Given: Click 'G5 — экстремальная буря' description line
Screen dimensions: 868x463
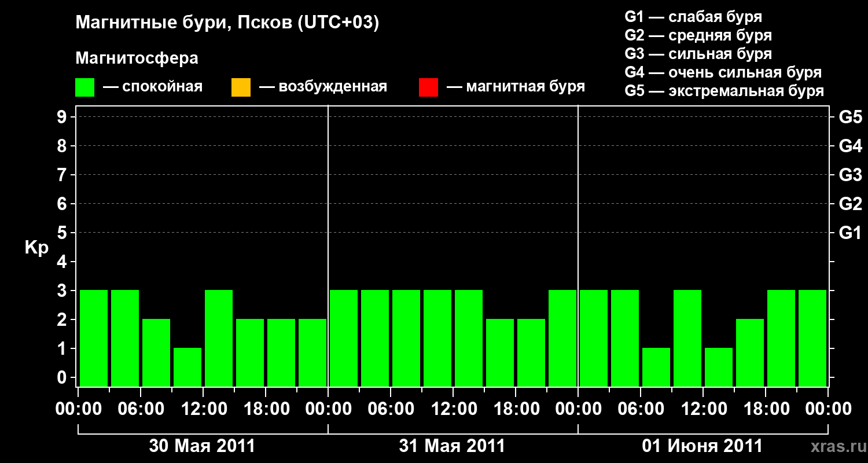Looking at the screenshot, I should click(724, 91).
